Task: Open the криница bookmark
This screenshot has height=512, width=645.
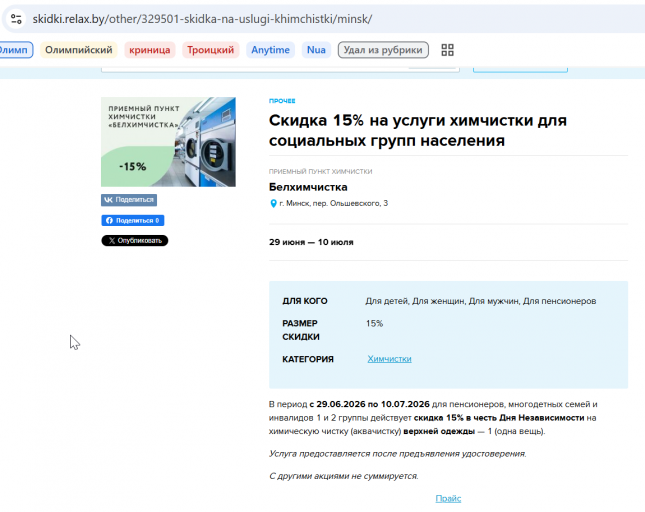Action: coord(150,50)
